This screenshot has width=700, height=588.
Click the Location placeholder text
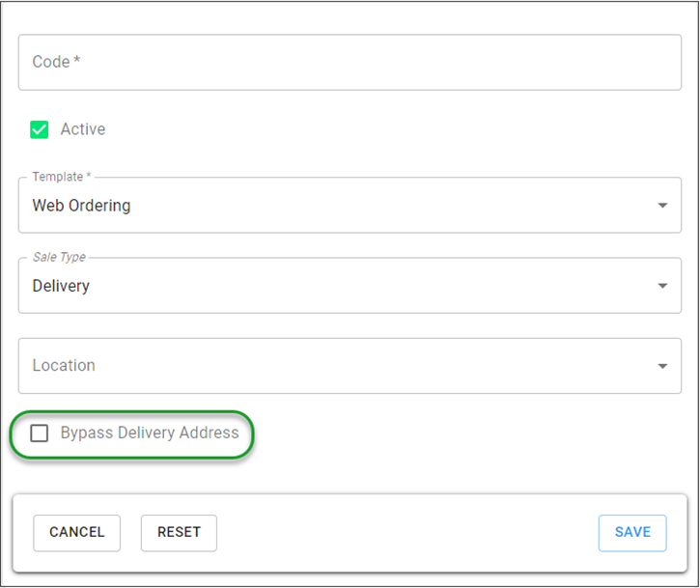click(64, 366)
